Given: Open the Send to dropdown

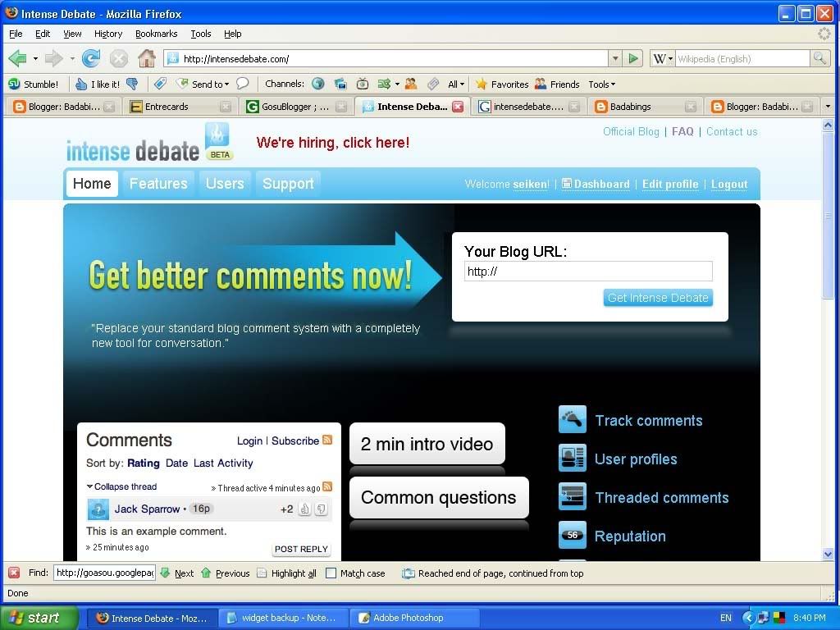Looking at the screenshot, I should (226, 84).
